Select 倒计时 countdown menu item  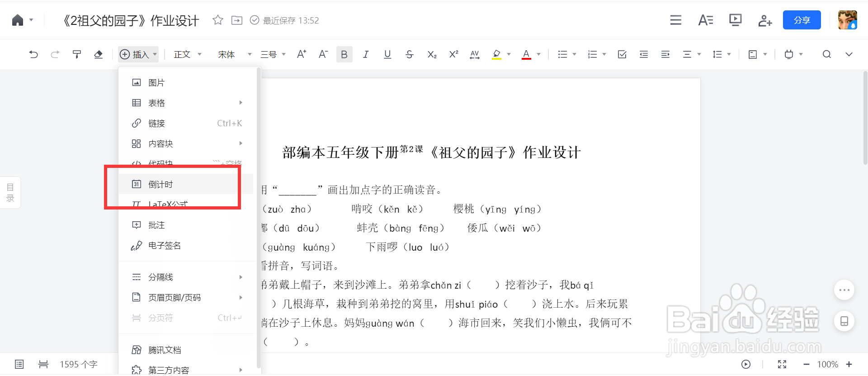click(186, 184)
